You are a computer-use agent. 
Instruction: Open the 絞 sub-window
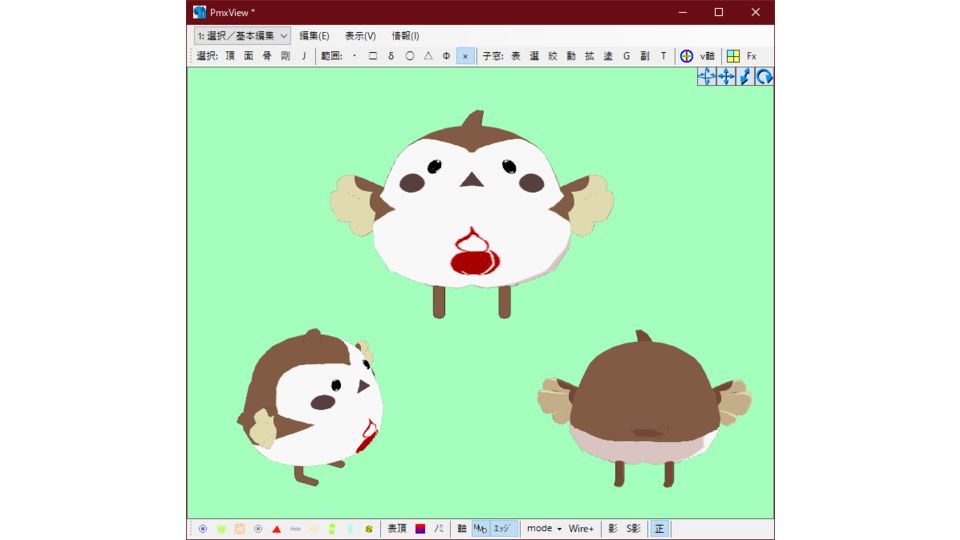[553, 56]
